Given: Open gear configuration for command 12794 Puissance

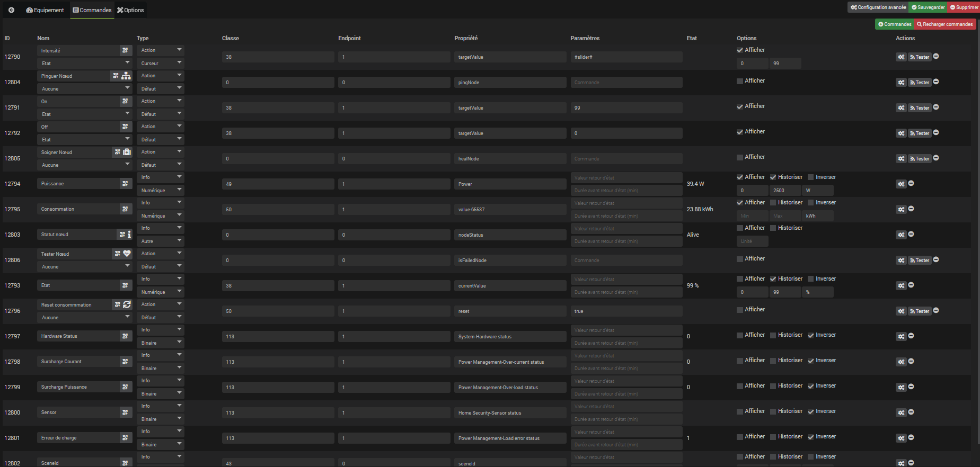Looking at the screenshot, I should [x=901, y=184].
